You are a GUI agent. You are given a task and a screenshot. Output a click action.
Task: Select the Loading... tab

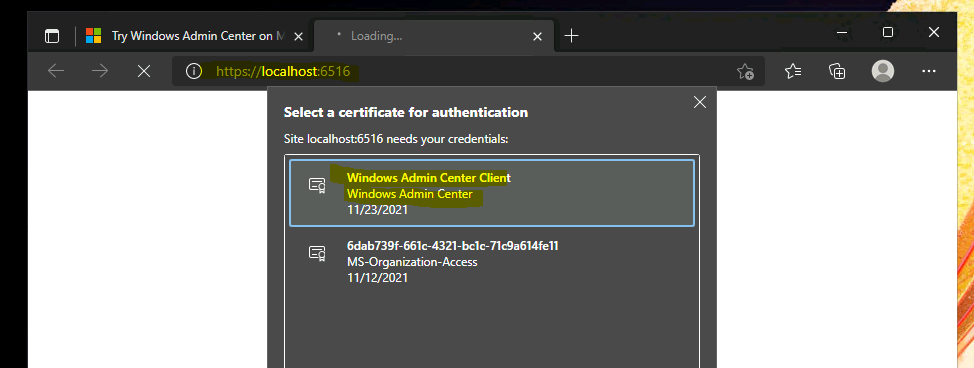[x=434, y=36]
